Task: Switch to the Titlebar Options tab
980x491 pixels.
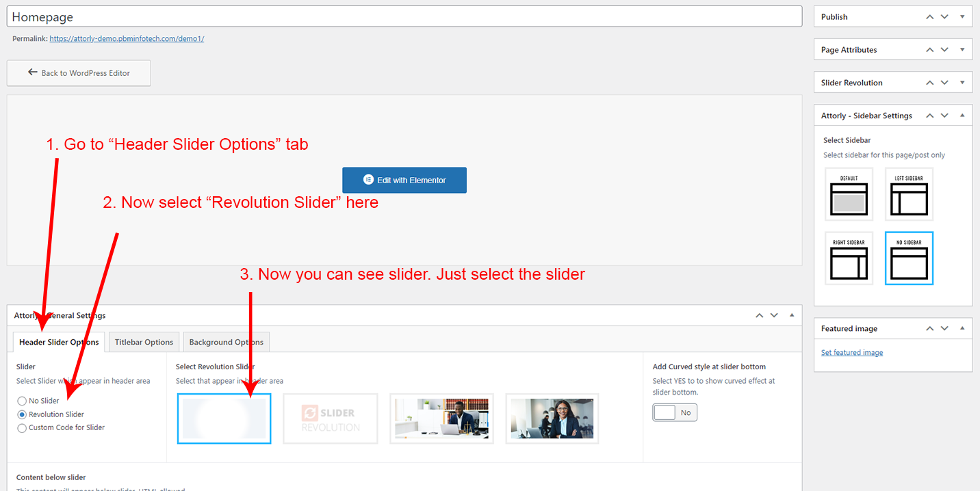Action: click(x=144, y=342)
